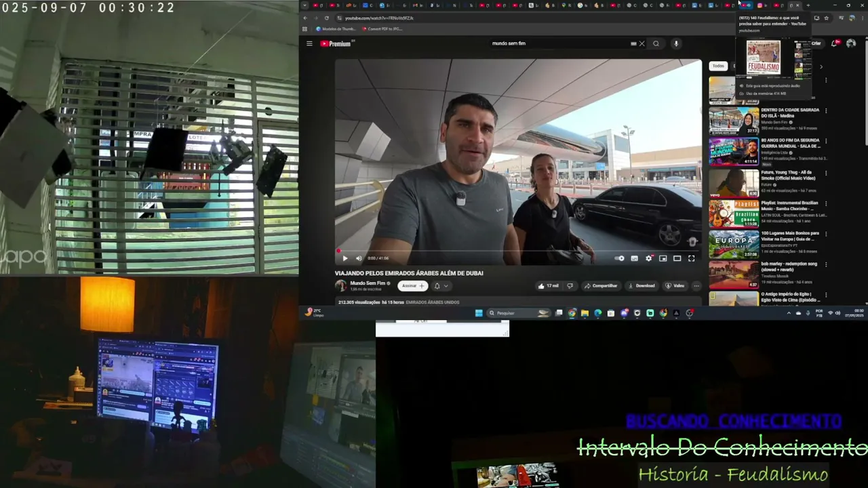Start voice search with microphone
This screenshot has height=488, width=868.
point(676,43)
